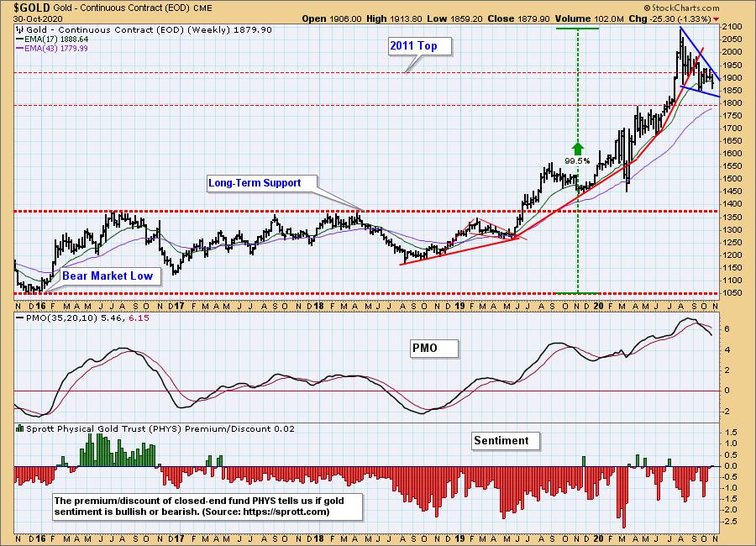Click the Sentiment label box

coord(506,441)
